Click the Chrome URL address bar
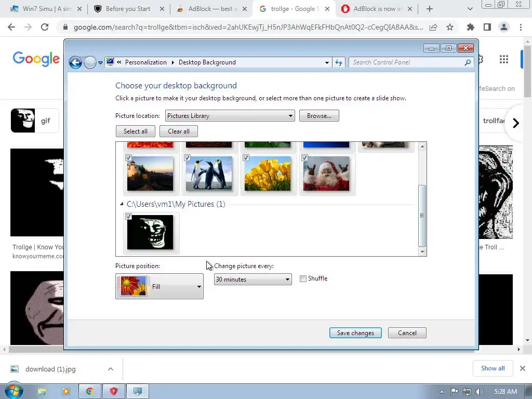Viewport: 532px width, 399px height. [248, 27]
